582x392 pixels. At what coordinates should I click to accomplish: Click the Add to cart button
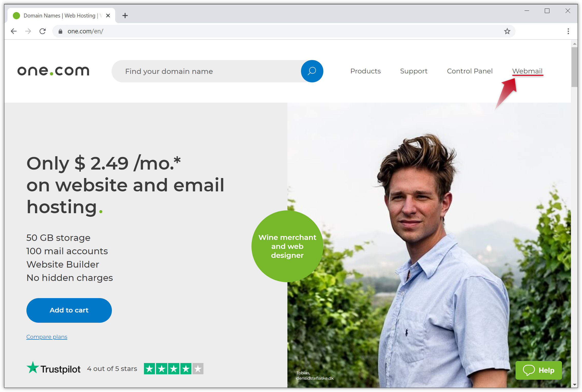70,310
